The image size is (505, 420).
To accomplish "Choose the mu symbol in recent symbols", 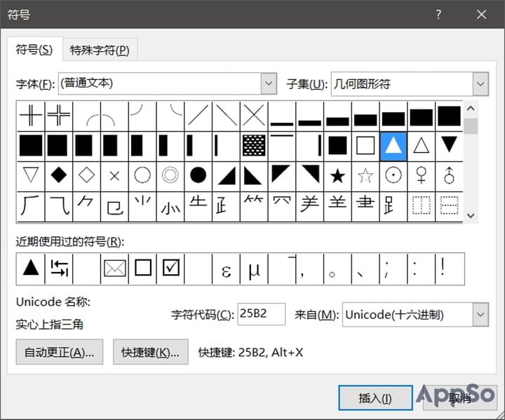I will pyautogui.click(x=254, y=269).
